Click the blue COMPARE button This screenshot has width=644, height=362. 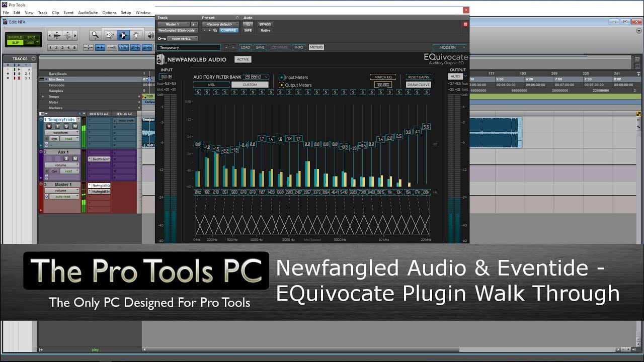(x=228, y=30)
